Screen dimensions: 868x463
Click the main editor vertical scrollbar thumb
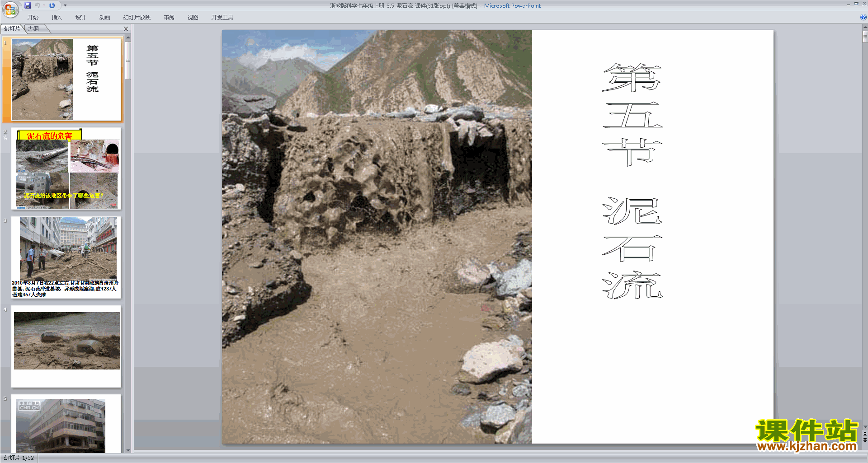[865, 37]
